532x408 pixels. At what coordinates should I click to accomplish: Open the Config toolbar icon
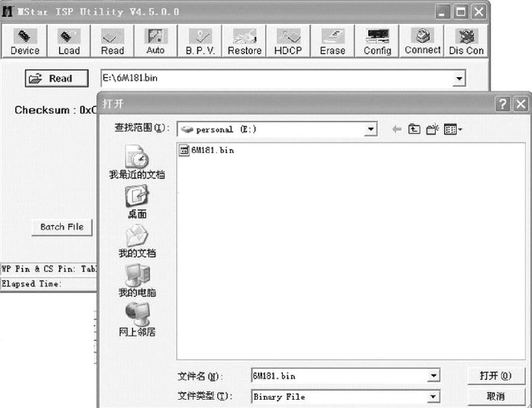click(377, 41)
